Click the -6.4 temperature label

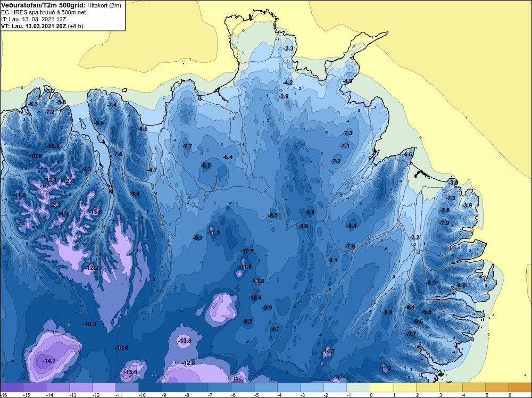point(228,157)
